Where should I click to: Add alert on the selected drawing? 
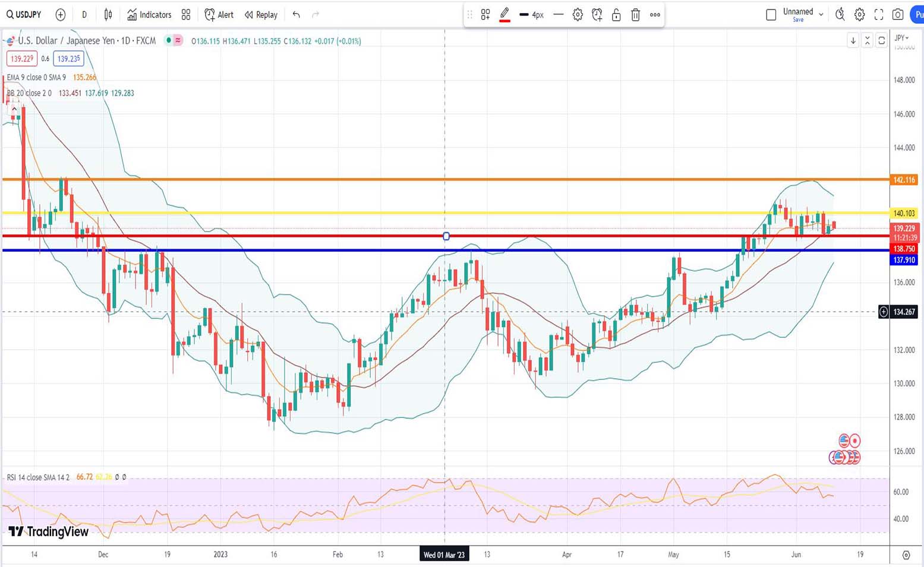597,15
